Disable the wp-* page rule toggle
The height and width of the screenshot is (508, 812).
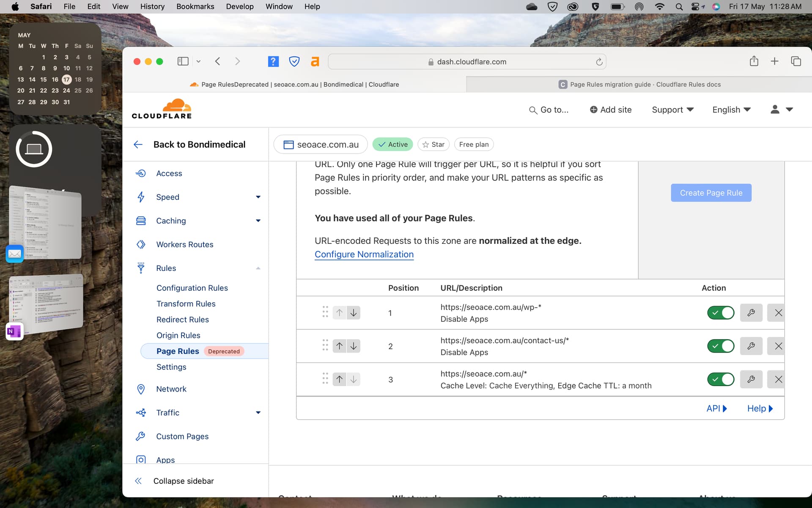[721, 313]
